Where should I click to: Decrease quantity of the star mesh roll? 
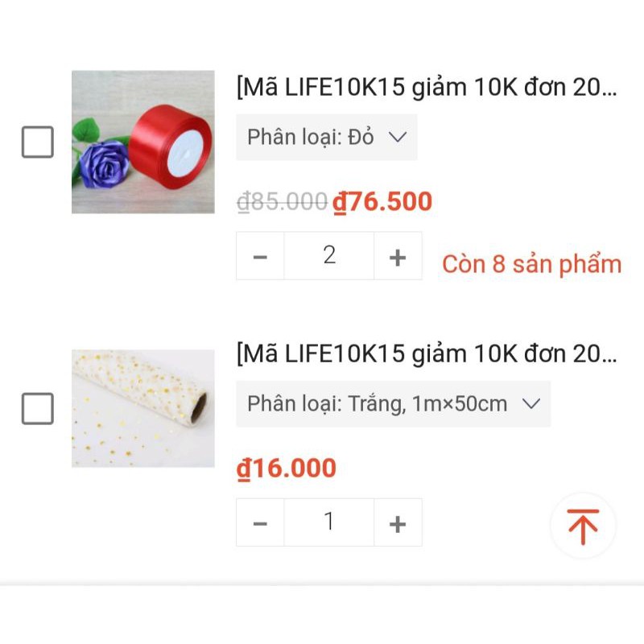pos(260,523)
